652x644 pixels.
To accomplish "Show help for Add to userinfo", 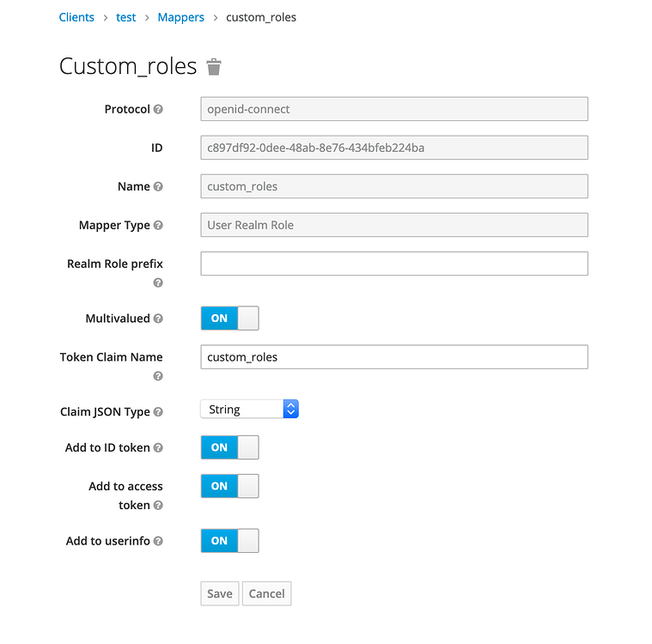I will 158,541.
